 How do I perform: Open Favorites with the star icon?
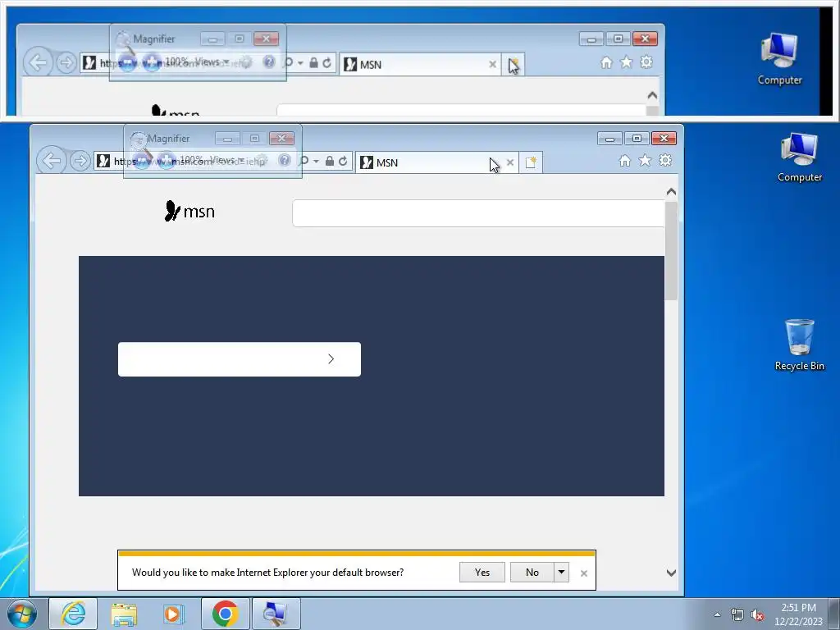[x=645, y=161]
